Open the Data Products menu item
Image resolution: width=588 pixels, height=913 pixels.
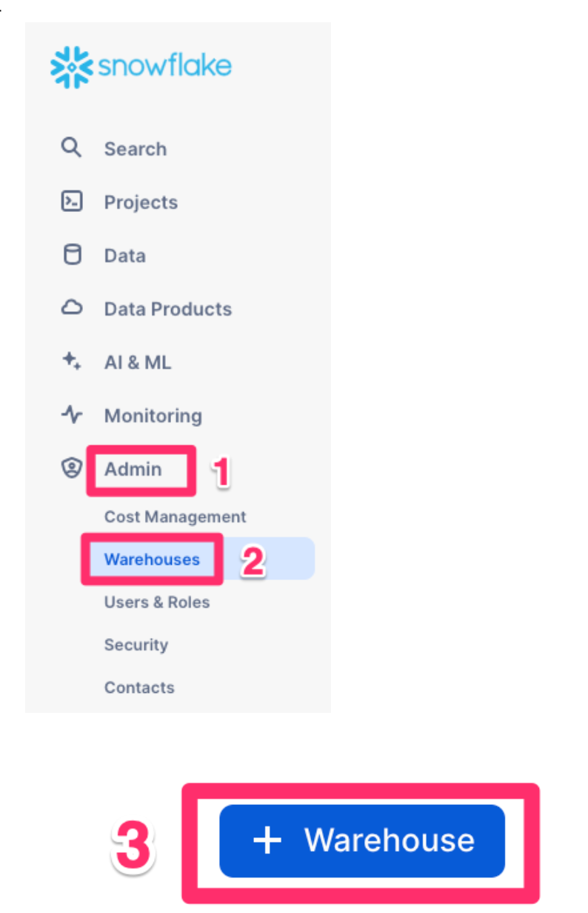(x=167, y=309)
